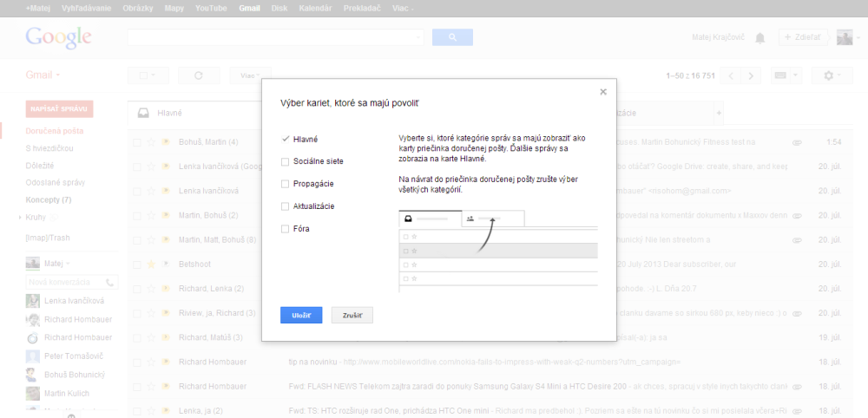Switch to the Hlavné inbox tab
The width and height of the screenshot is (868, 418).
(x=169, y=114)
